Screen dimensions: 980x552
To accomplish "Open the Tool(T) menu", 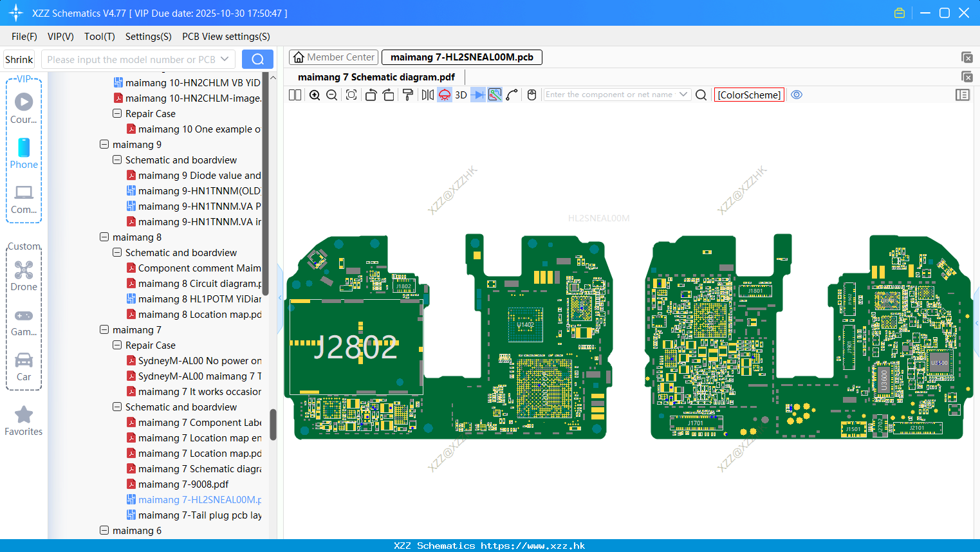I will [100, 37].
